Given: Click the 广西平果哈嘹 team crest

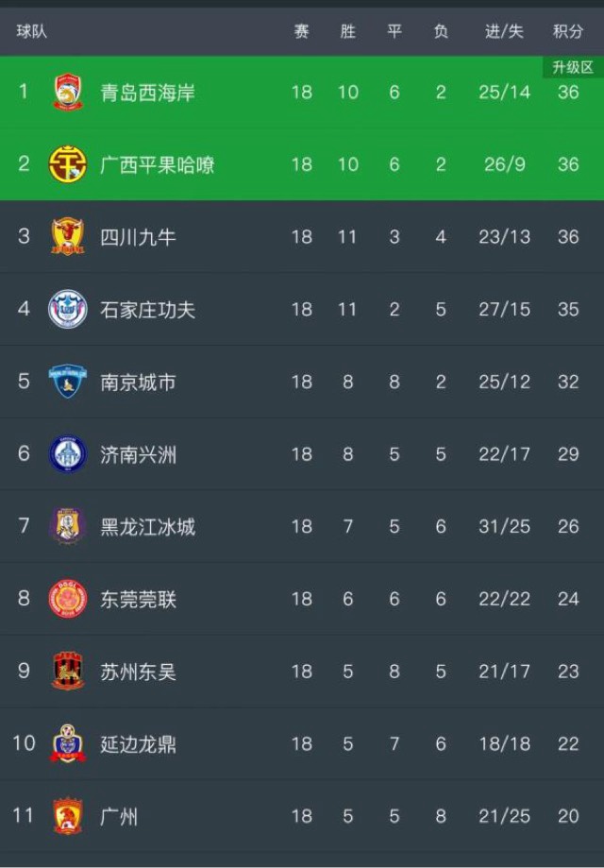Looking at the screenshot, I should coord(67,164).
